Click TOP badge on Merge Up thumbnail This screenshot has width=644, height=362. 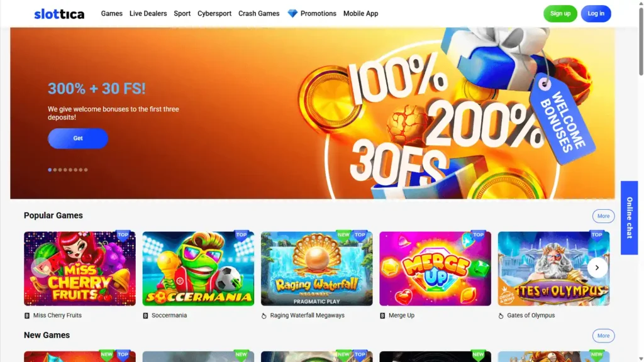tap(478, 235)
